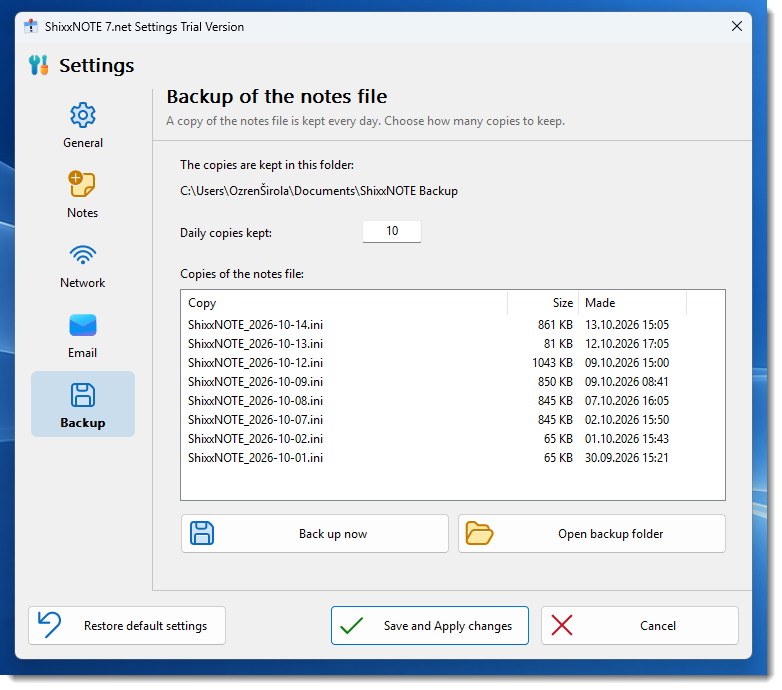Screen dimensions: 782x690
Task: Click folder icon on Open backup folder
Action: coord(479,533)
